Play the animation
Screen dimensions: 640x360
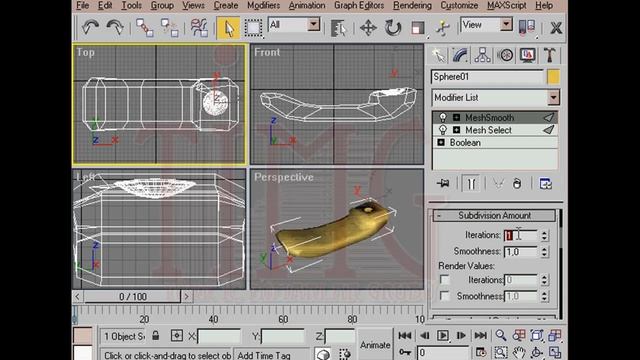(442, 336)
